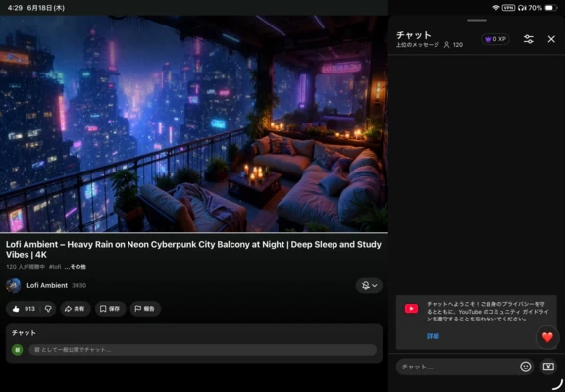
Task: Open the 0 XP crown badge
Action: pyautogui.click(x=495, y=39)
